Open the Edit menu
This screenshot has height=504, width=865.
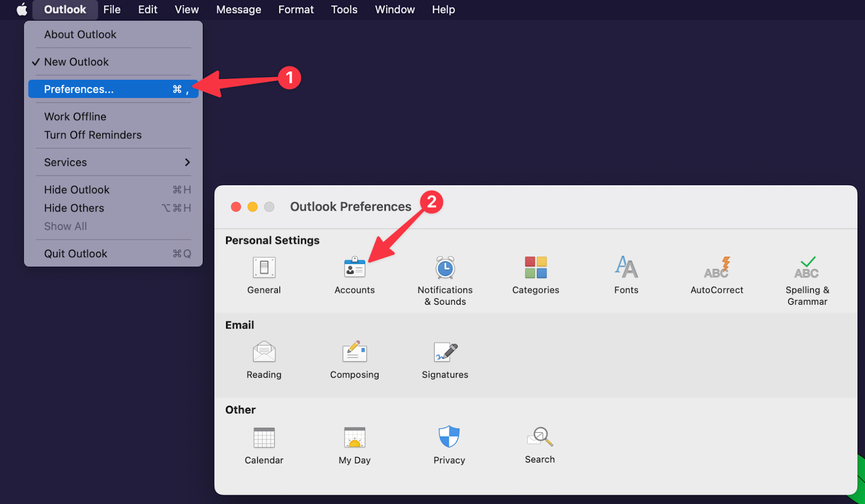coord(148,9)
